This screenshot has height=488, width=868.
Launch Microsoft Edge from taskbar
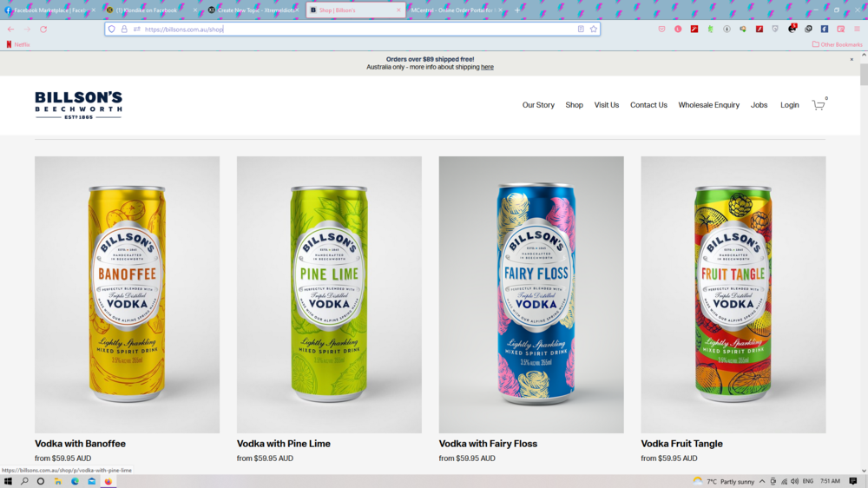tap(75, 481)
